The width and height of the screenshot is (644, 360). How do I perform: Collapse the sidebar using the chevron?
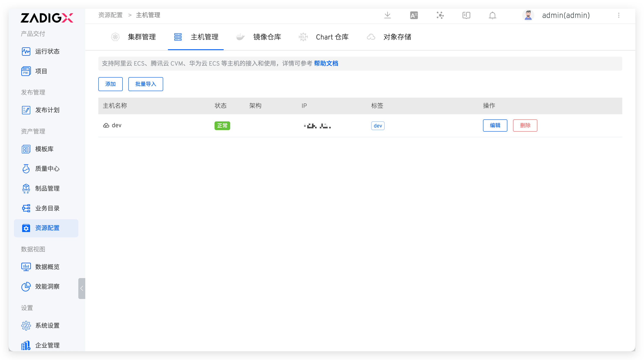[x=82, y=288]
